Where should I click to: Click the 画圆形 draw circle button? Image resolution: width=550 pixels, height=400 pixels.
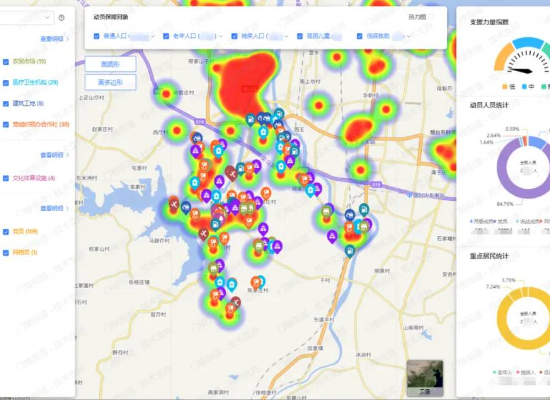tap(110, 64)
